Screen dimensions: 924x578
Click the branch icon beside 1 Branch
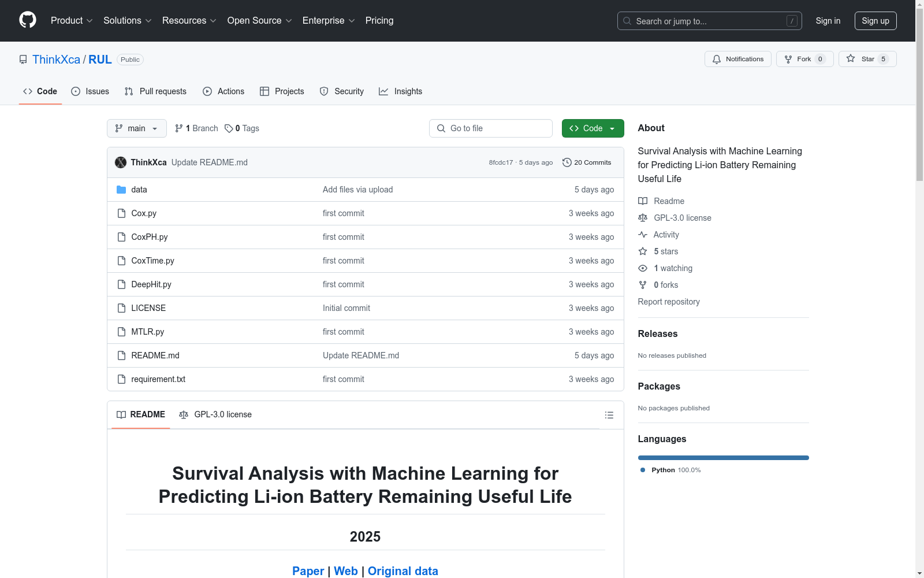[179, 128]
